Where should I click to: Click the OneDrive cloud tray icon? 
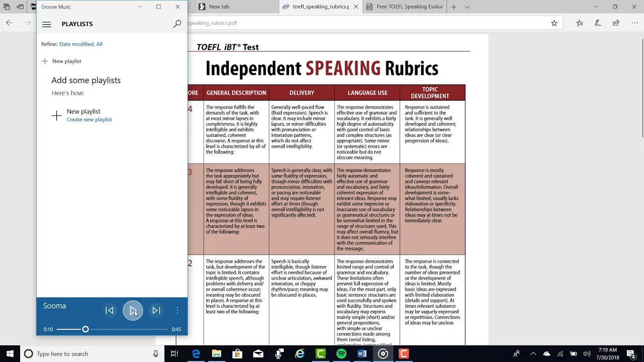pos(547,354)
